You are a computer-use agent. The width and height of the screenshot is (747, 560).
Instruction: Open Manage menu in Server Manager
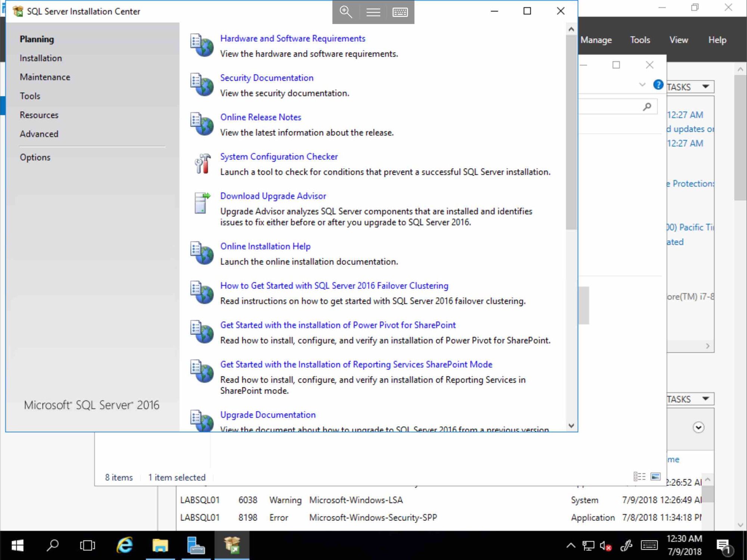pos(596,40)
